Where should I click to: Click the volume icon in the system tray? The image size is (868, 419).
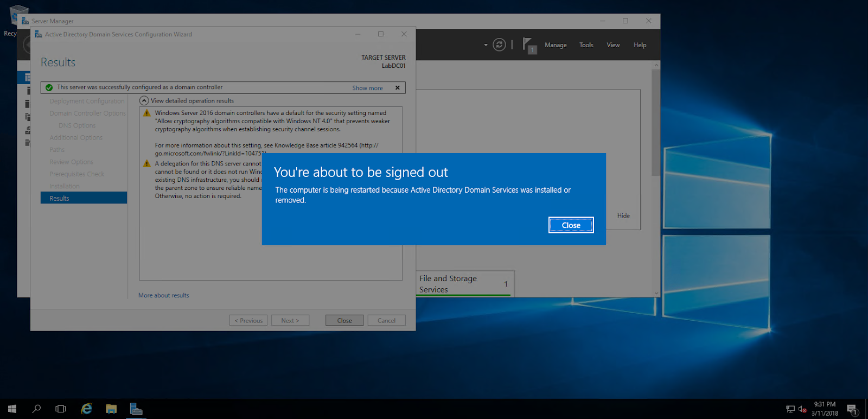click(x=803, y=409)
